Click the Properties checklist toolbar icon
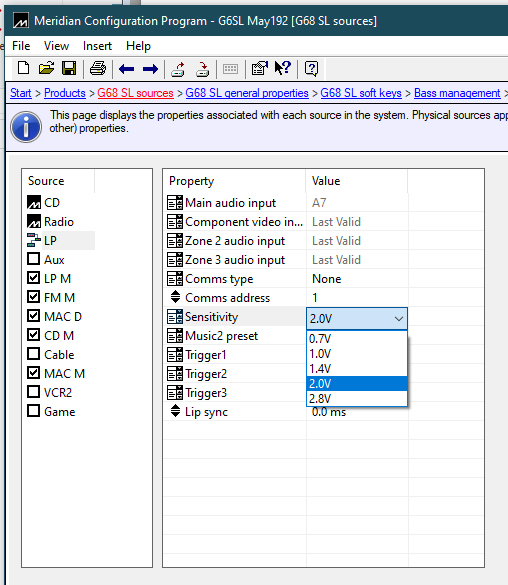 pyautogui.click(x=260, y=68)
